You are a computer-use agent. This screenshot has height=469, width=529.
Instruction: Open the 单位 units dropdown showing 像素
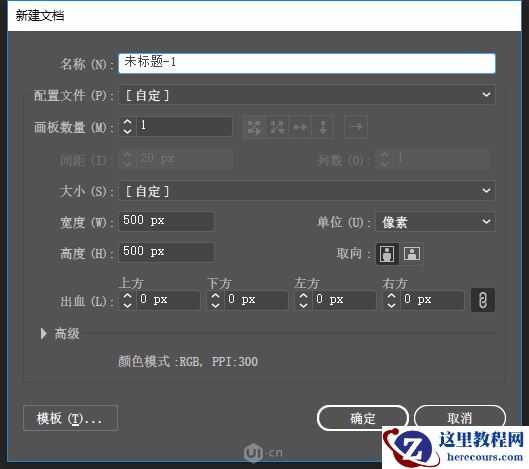435,222
